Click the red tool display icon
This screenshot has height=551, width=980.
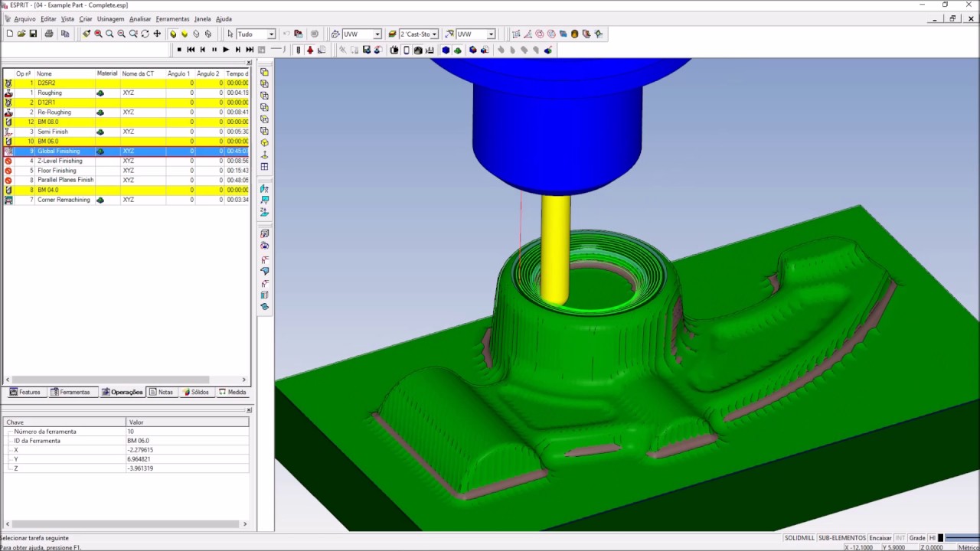click(309, 50)
